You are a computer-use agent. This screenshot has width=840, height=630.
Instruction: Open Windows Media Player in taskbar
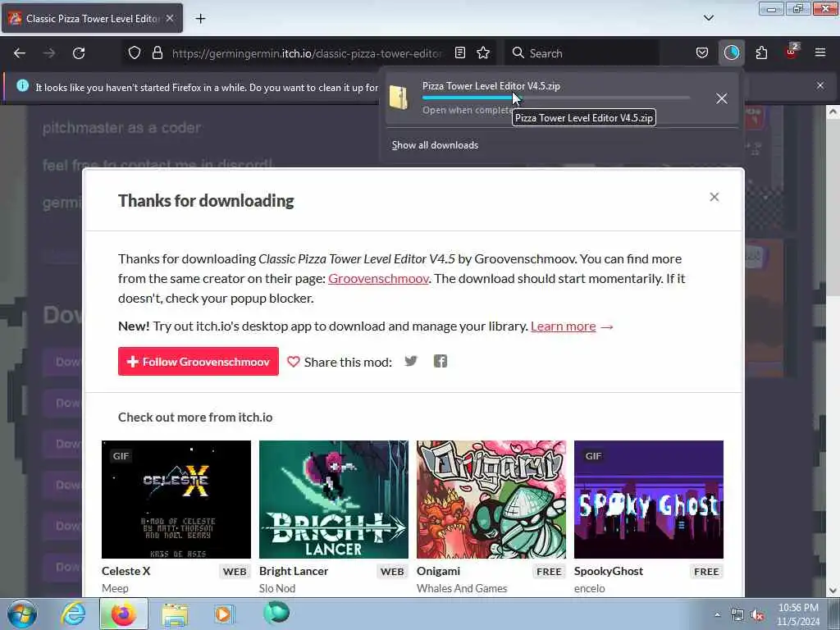(224, 614)
